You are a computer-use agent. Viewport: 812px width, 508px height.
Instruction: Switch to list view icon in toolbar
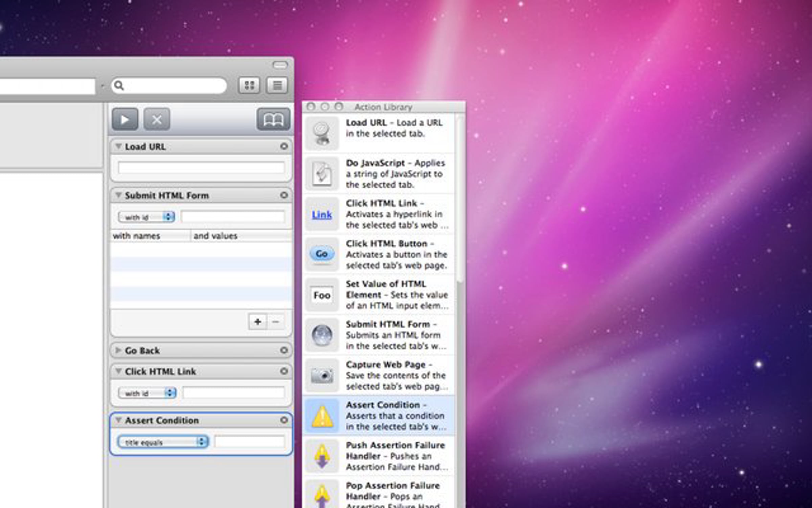click(277, 85)
